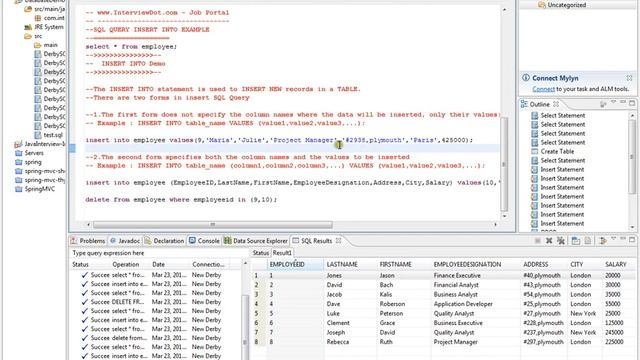Screen dimensions: 640x360
Task: Sort history by the Connection column
Action: coord(209,264)
